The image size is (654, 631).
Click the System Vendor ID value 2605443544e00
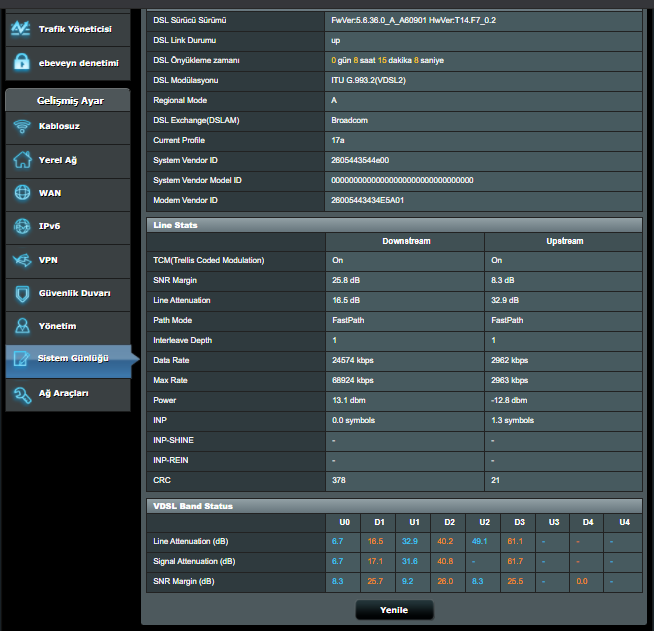click(x=359, y=160)
